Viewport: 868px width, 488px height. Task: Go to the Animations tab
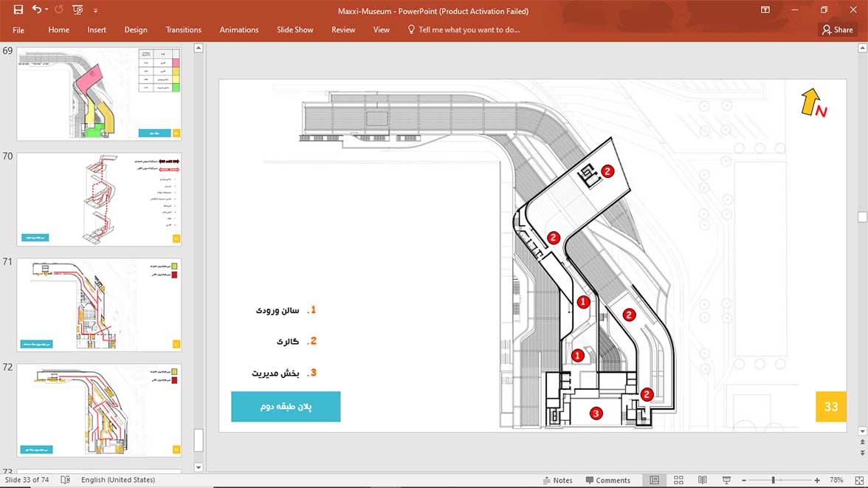click(x=239, y=30)
